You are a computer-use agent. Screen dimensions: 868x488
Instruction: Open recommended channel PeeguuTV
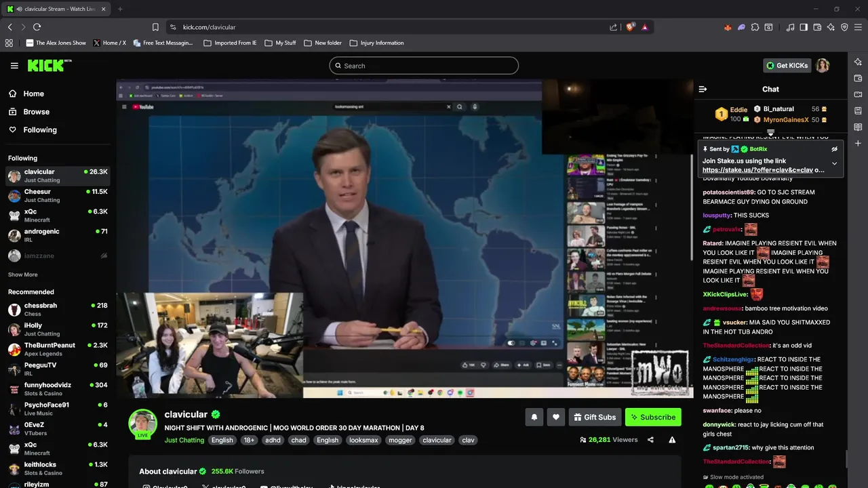pos(58,369)
